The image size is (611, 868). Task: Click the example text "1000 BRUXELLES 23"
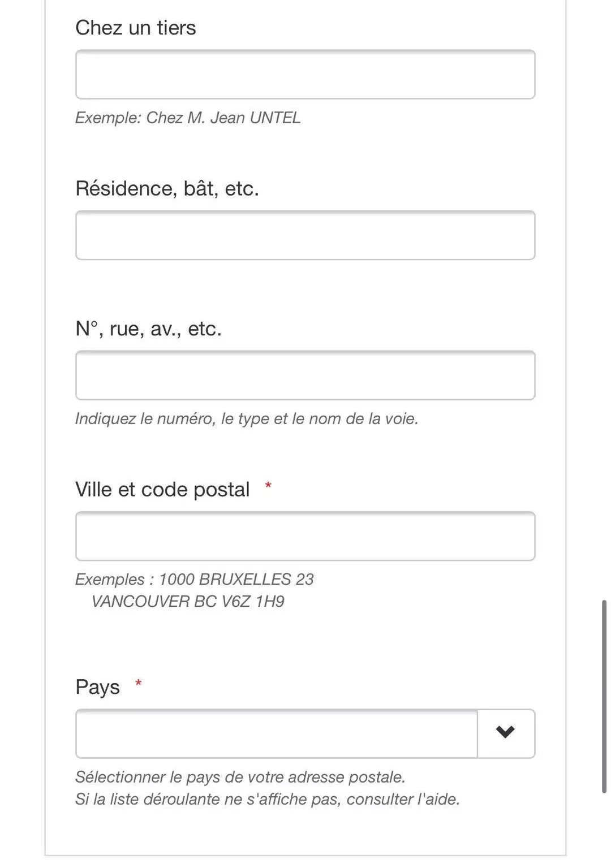pyautogui.click(x=236, y=579)
